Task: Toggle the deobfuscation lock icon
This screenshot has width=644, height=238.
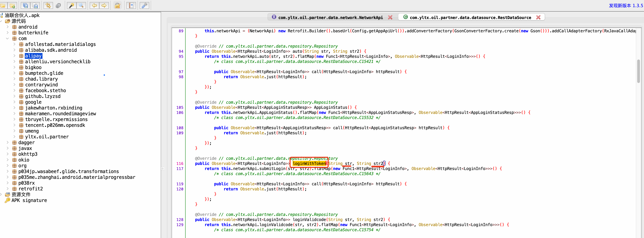Action: [117, 5]
